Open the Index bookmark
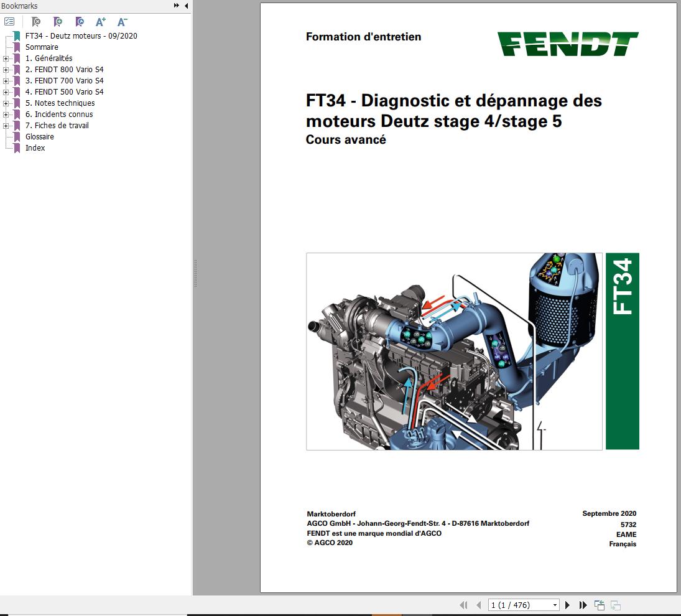The height and width of the screenshot is (616, 681). [x=35, y=147]
